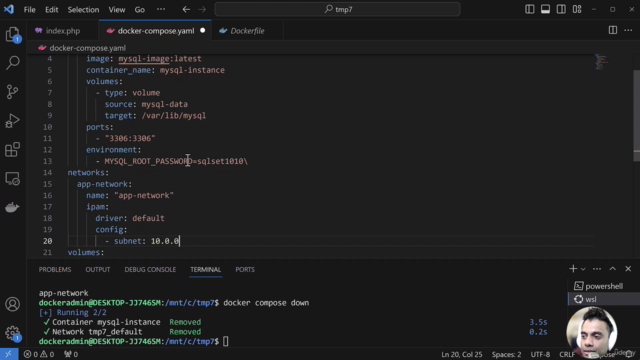The image size is (640, 360).
Task: Click the text 'mysql-instance' on line 5
Action: [x=192, y=70]
